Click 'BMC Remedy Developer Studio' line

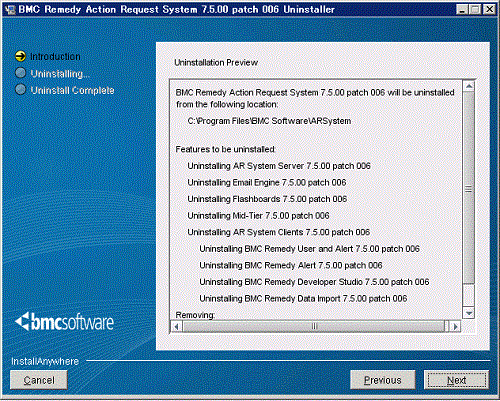coord(314,282)
